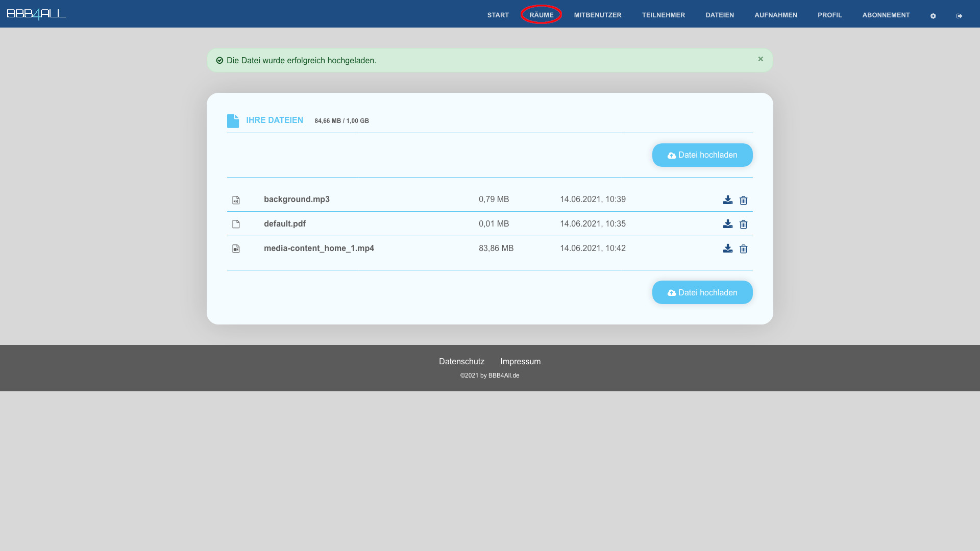Click file name media-content_home_1.mp4
This screenshot has width=980, height=551.
(319, 248)
